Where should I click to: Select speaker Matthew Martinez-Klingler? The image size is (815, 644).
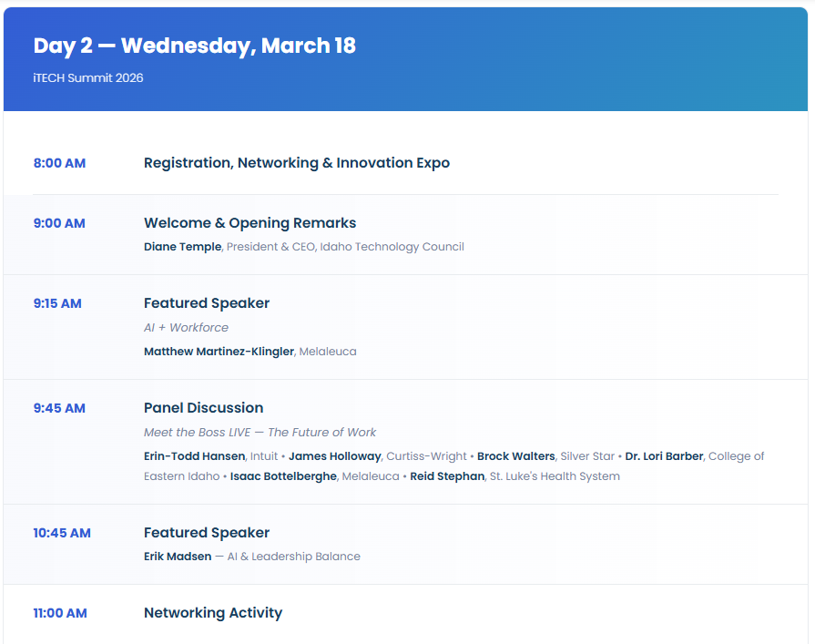(219, 352)
